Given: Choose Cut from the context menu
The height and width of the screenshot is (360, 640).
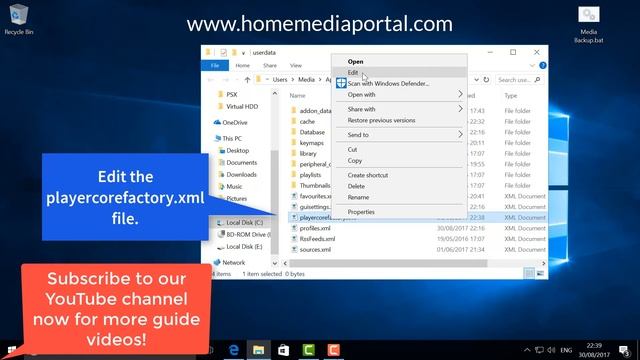Looking at the screenshot, I should pyautogui.click(x=399, y=149).
